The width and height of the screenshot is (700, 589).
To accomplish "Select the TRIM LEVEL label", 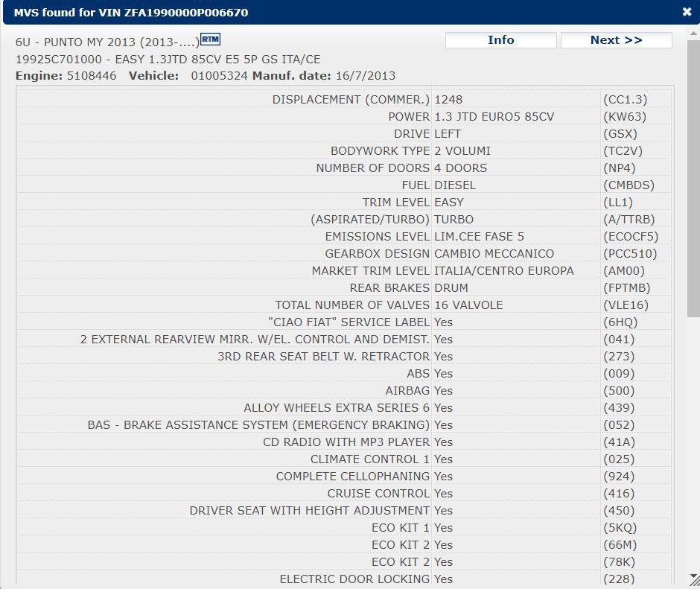I will click(x=396, y=203).
